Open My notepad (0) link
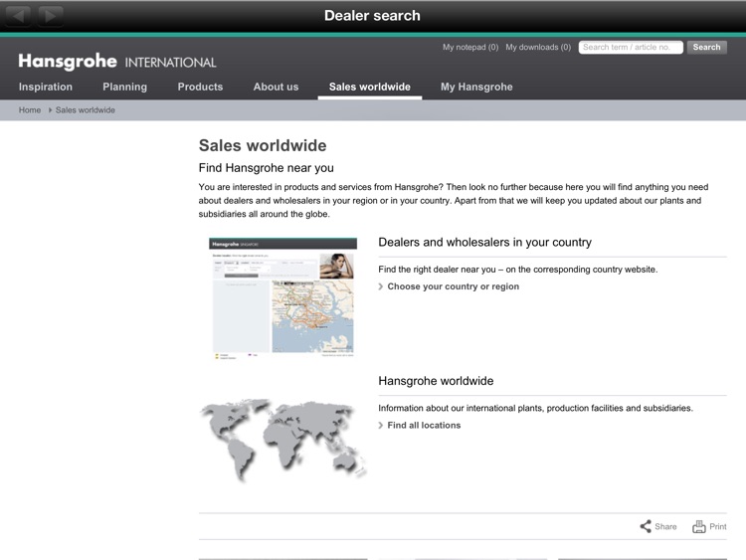 coord(470,47)
